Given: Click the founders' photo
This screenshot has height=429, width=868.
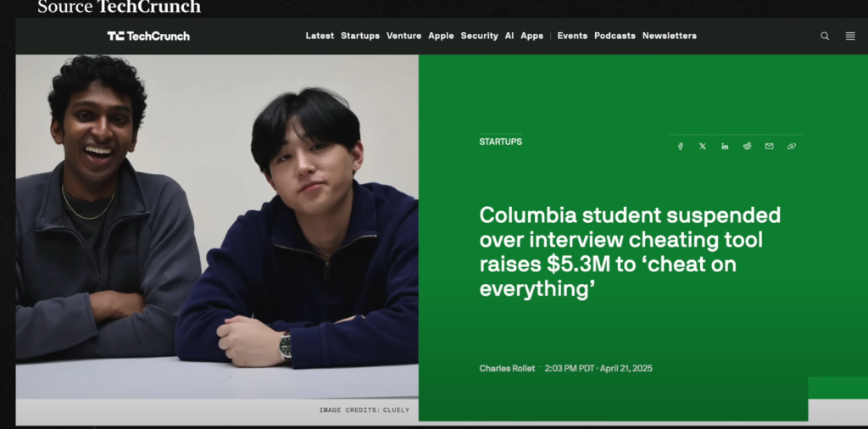Looking at the screenshot, I should pyautogui.click(x=217, y=226).
